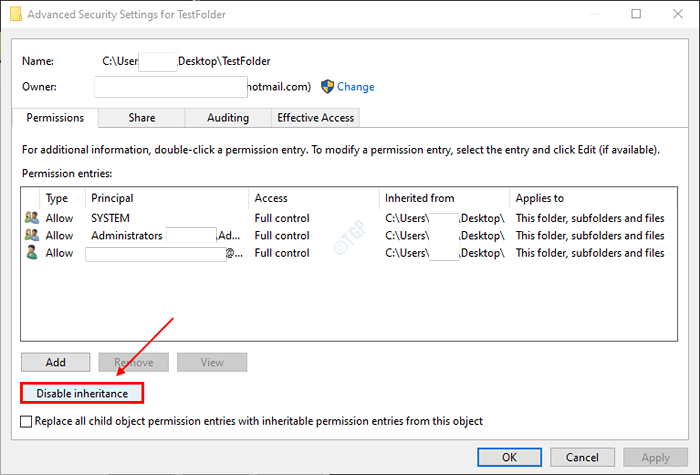Click the SYSTEM group users icon
The width and height of the screenshot is (700, 475).
pos(30,218)
